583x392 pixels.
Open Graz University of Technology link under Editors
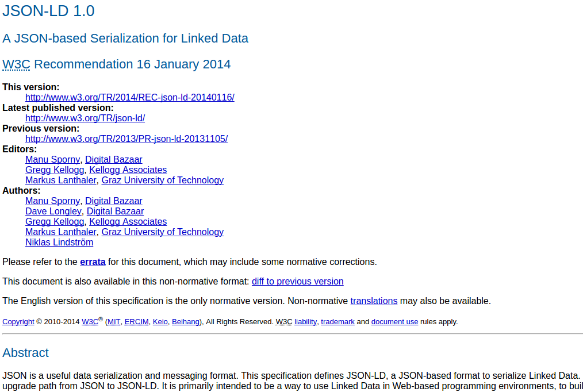point(163,180)
